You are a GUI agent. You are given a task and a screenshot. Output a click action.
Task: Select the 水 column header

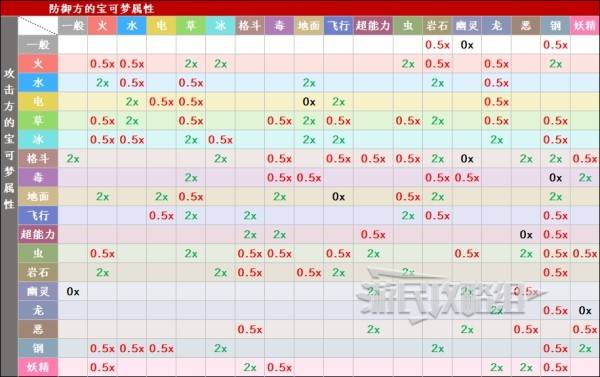[x=132, y=26]
